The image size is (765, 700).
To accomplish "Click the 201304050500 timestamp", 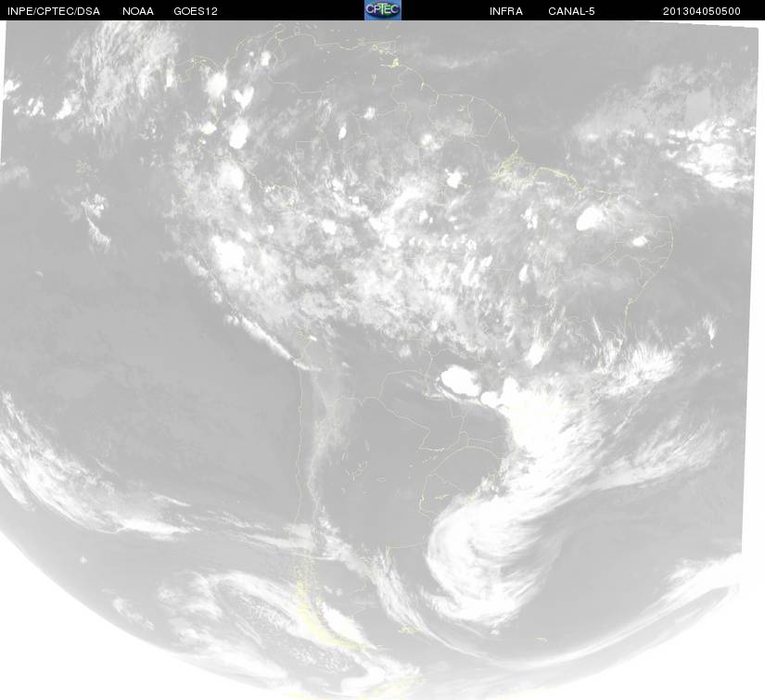I will pos(702,11).
